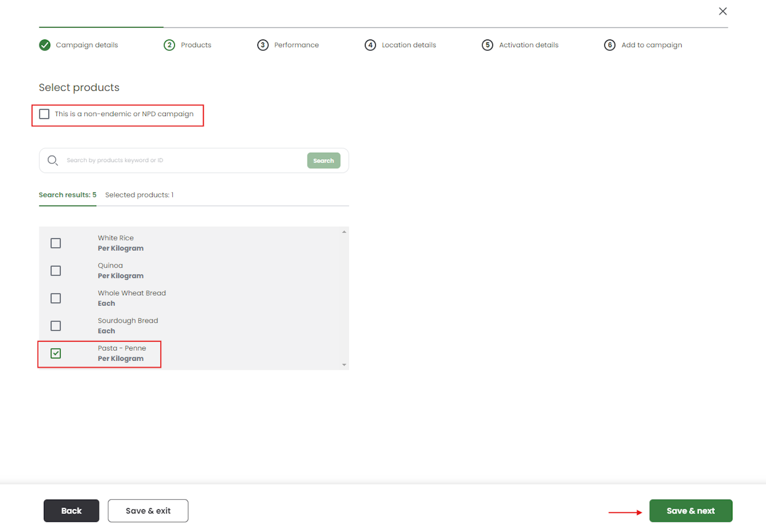
Task: Click the product list scroll down arrow
Action: tap(344, 364)
